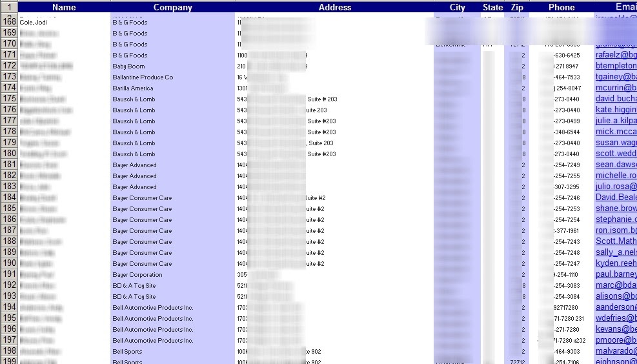Image resolution: width=637 pixels, height=364 pixels.
Task: Click the 'Bayer Corporation' company cell
Action: click(x=137, y=275)
